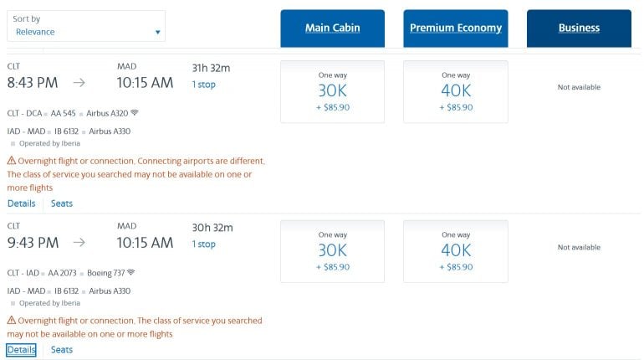Click the arrow icon after 9:43 PM
Image resolution: width=644 pixels, height=360 pixels.
click(x=79, y=243)
